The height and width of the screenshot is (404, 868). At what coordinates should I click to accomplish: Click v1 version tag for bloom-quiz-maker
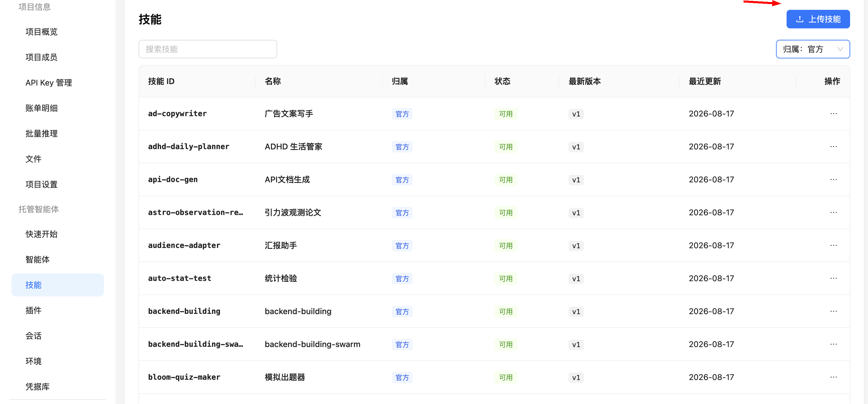tap(576, 377)
